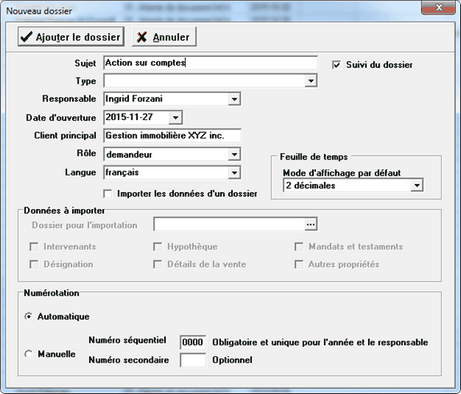Click the '2 décimales' value
The height and width of the screenshot is (394, 461).
point(310,185)
